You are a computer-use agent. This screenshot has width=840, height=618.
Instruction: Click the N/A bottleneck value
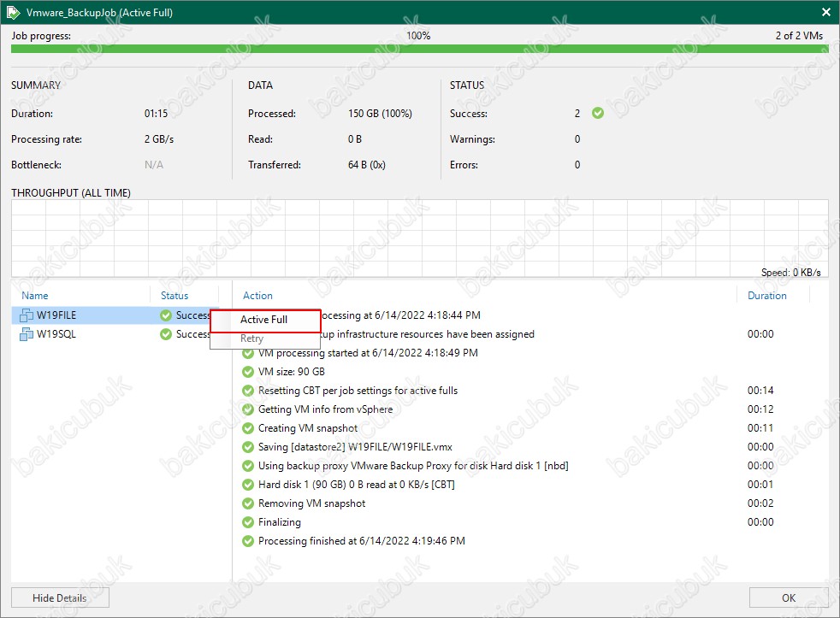pyautogui.click(x=154, y=165)
